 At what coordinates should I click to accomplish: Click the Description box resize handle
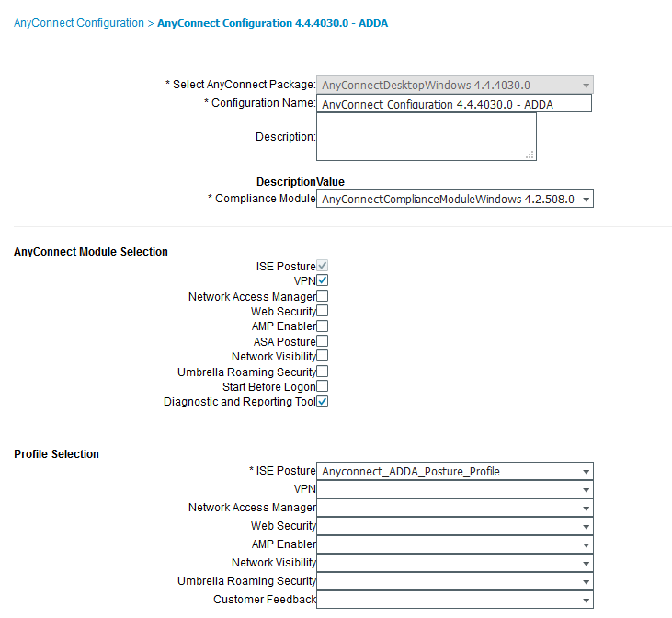530,155
